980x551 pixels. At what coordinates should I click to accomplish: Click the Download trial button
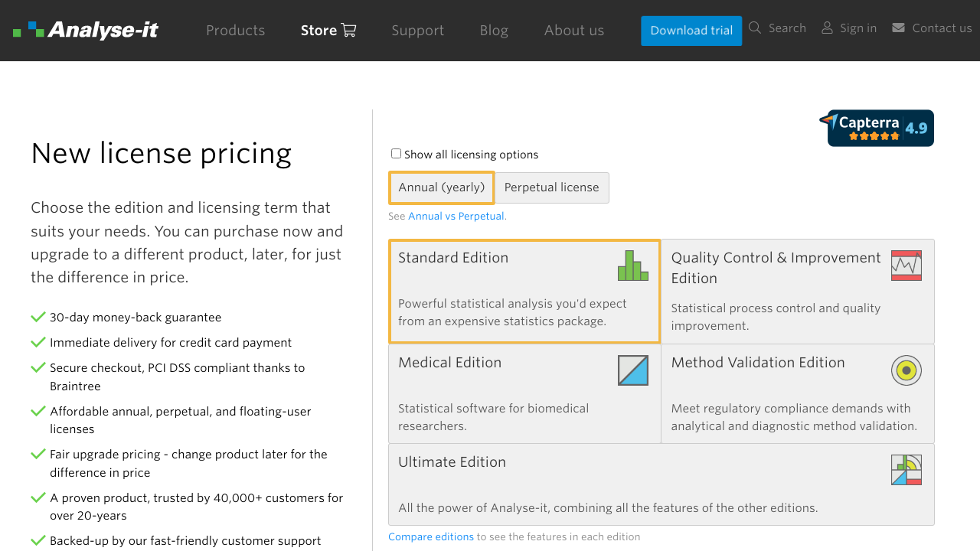691,31
